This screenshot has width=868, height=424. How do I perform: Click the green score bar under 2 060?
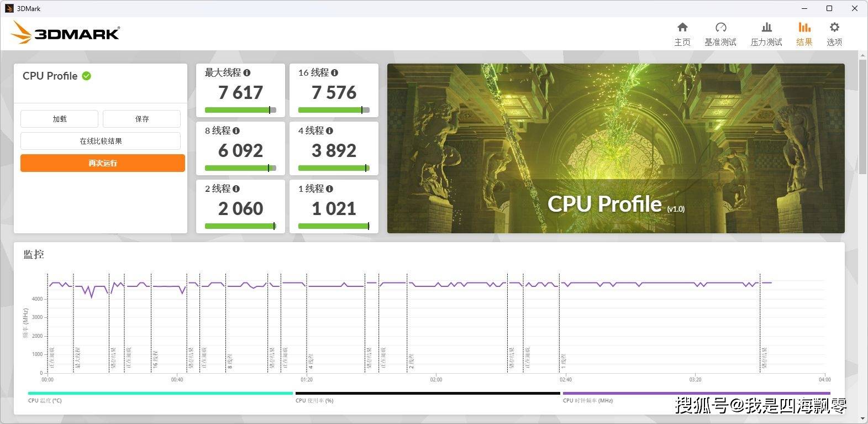[240, 226]
